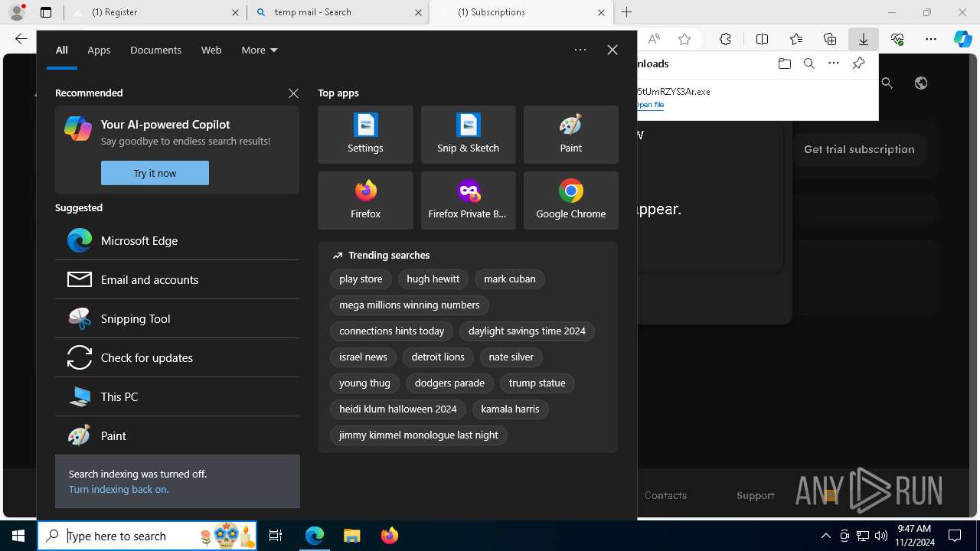980x551 pixels.
Task: Click Get trial subscription button
Action: 859,149
